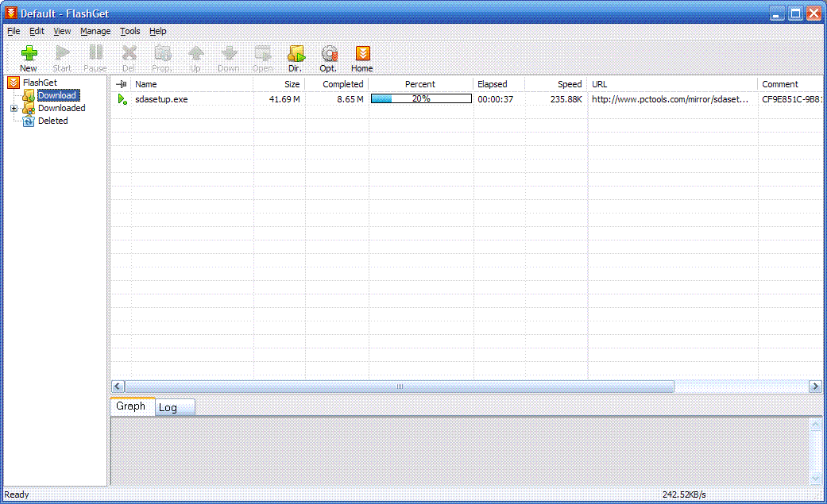Screen dimensions: 827x504
Task: Open the File menu
Action: click(14, 31)
